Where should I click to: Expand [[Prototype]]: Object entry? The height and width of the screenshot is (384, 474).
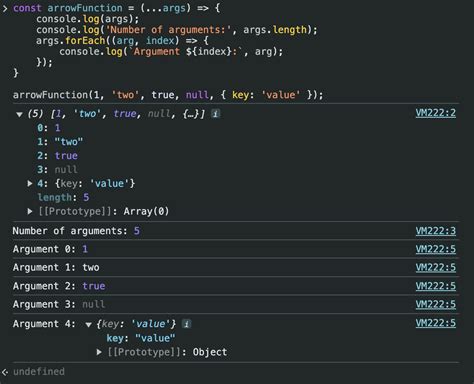pos(99,352)
